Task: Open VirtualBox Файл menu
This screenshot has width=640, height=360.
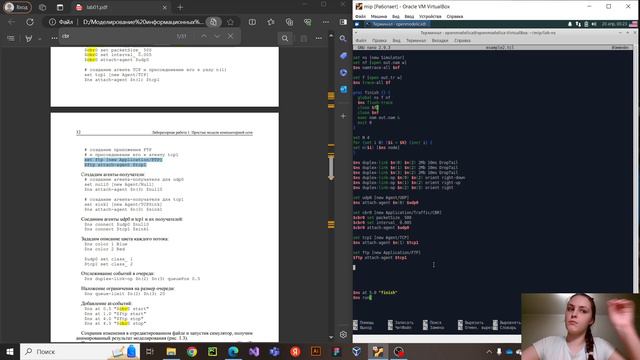Action: tap(360, 16)
